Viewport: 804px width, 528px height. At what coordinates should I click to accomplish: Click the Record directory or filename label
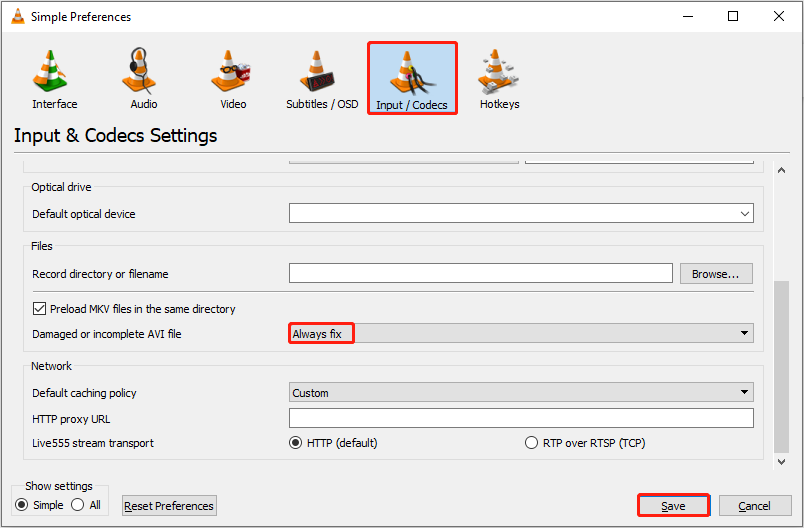click(x=100, y=274)
